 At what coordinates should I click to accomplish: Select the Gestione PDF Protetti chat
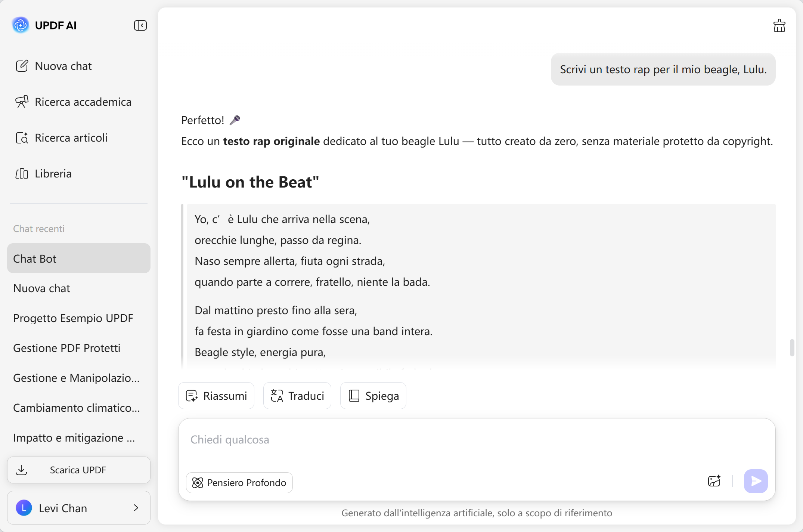67,348
